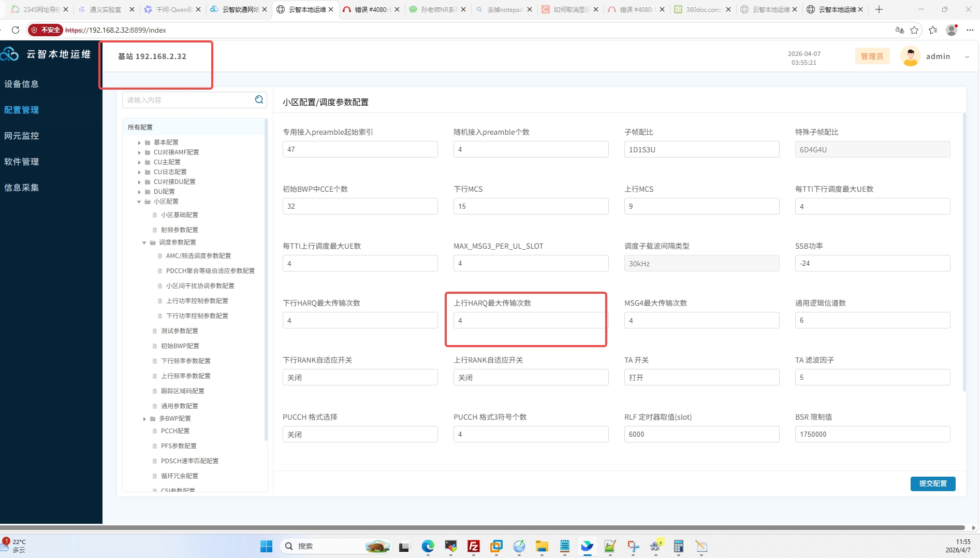The image size is (980, 558).
Task: Click the admin user avatar icon
Action: 910,56
